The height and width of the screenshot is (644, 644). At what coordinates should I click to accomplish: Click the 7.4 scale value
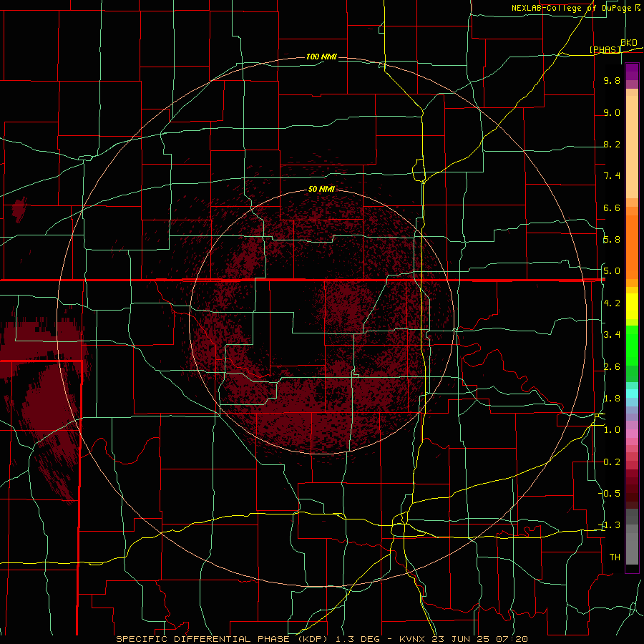click(612, 176)
